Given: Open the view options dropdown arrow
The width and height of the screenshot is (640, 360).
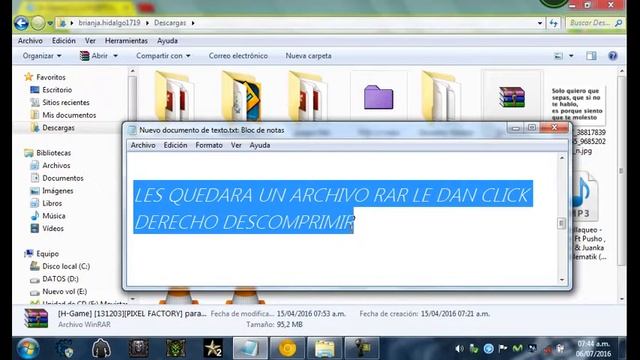Looking at the screenshot, I should pos(571,56).
